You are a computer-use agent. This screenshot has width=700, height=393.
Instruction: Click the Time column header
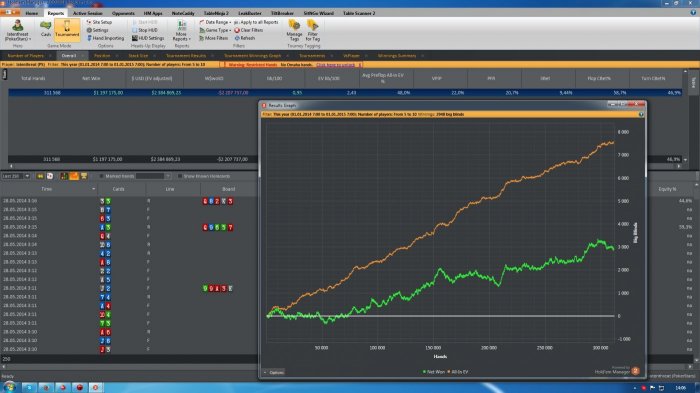coord(46,189)
